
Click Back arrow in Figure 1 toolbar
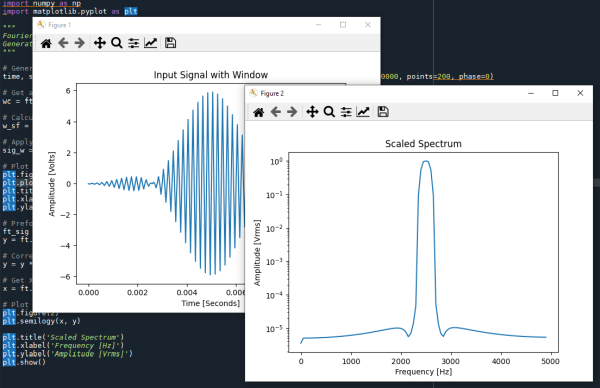point(63,43)
